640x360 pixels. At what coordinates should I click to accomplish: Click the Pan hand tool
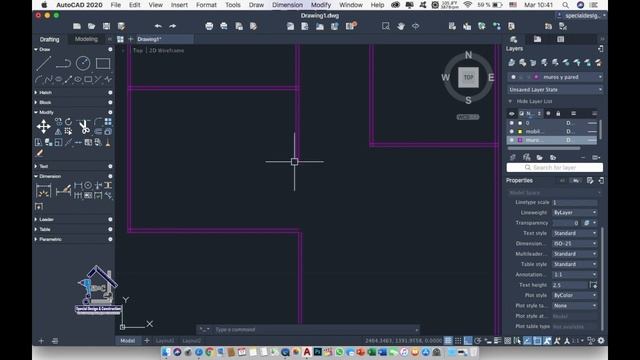click(401, 26)
